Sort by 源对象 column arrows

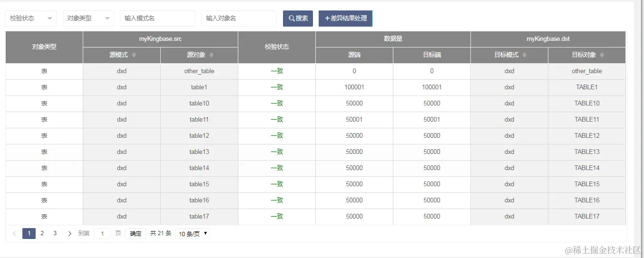[x=212, y=55]
